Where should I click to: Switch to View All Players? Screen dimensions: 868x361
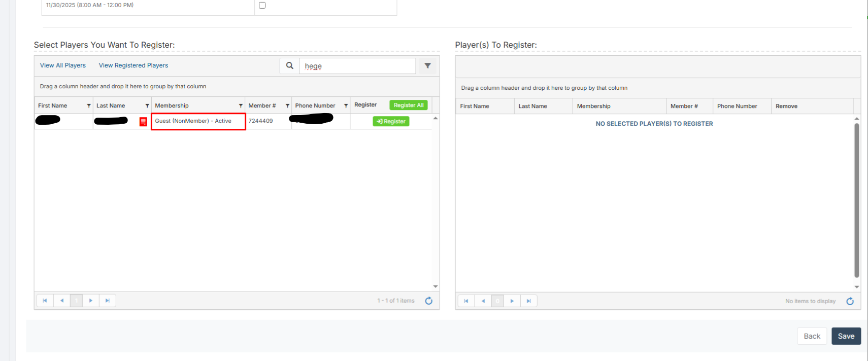pyautogui.click(x=63, y=65)
